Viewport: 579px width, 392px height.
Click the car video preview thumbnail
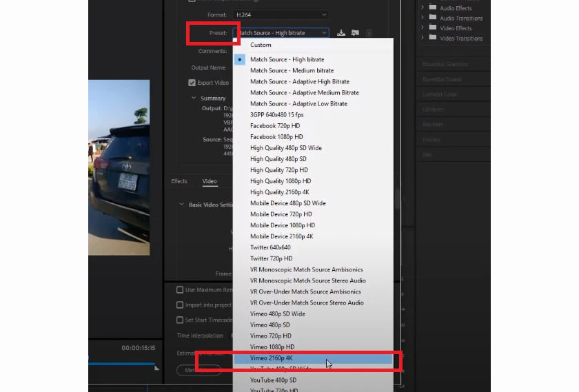119,167
